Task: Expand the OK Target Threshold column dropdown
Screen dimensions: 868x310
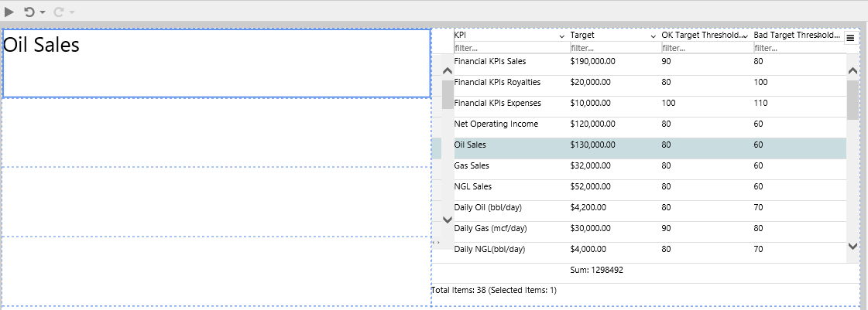Action: [x=745, y=37]
